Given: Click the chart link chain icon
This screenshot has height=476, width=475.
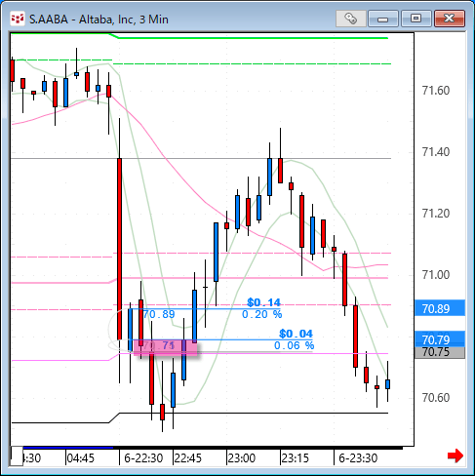Looking at the screenshot, I should click(351, 19).
